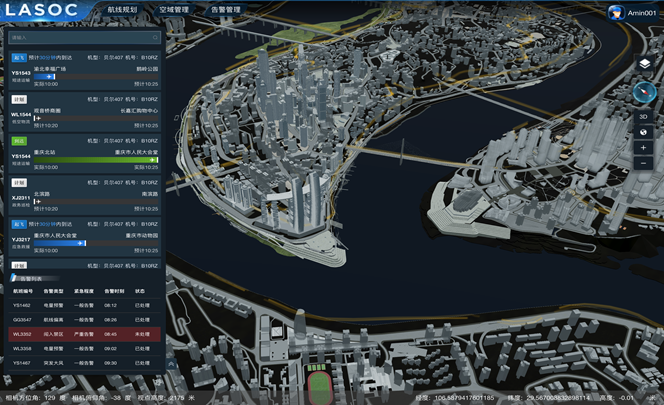Open the 告警管理 tab
Screen dimensions: 664x405
(225, 9)
